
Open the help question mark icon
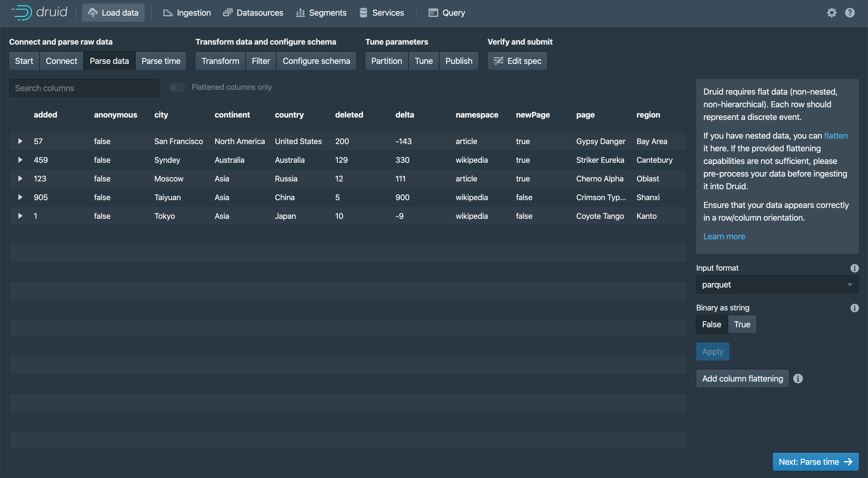click(x=850, y=13)
